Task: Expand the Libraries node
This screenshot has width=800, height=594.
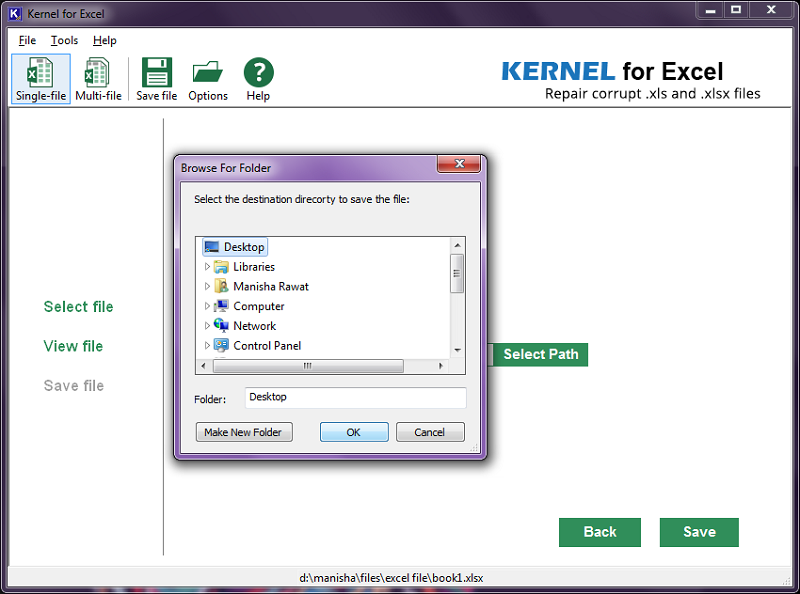Action: 207,266
